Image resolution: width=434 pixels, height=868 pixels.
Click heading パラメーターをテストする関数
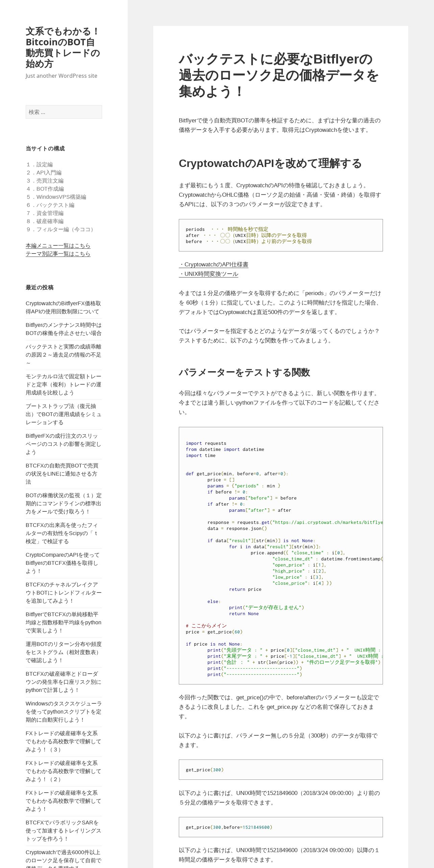(244, 372)
